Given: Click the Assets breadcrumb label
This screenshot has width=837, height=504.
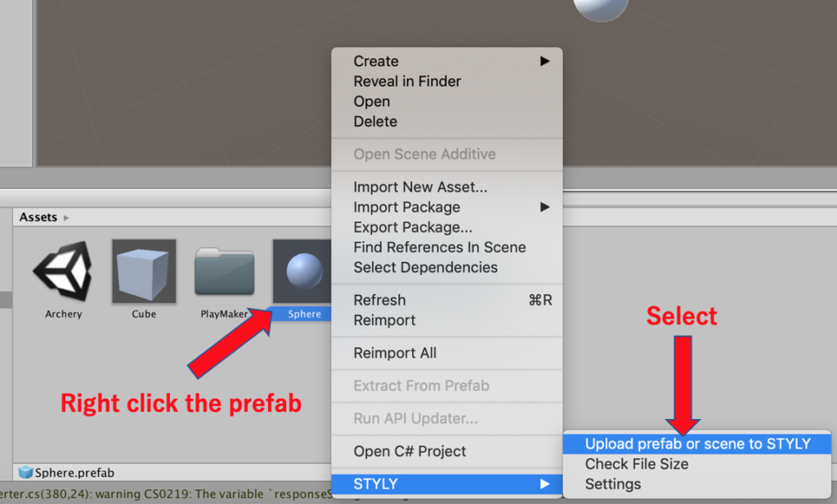Looking at the screenshot, I should point(38,217).
